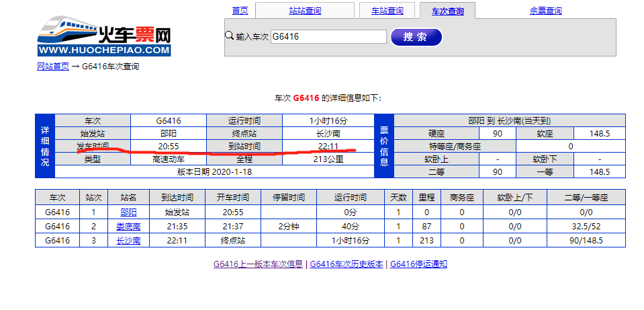This screenshot has width=644, height=310.
Task: Click the 软座 label cell
Action: point(544,134)
